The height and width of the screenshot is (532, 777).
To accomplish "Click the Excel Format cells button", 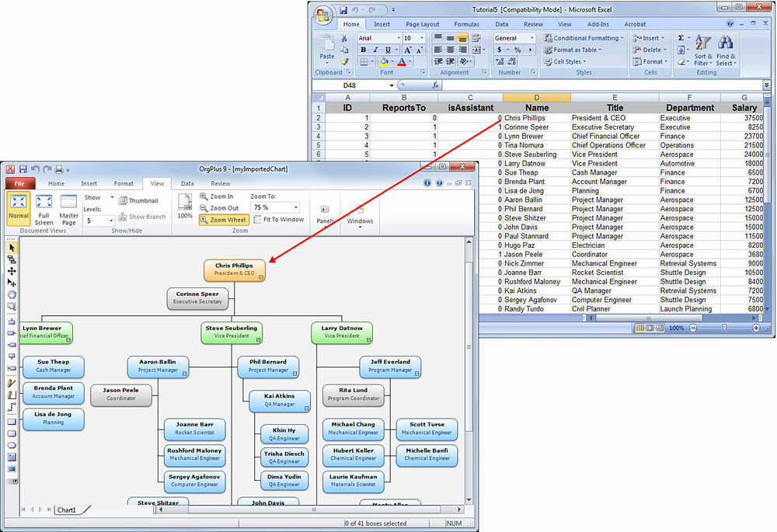I will point(650,62).
